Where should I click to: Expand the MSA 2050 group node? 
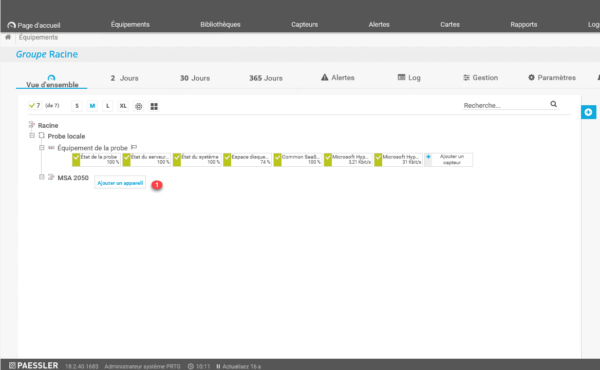click(42, 177)
